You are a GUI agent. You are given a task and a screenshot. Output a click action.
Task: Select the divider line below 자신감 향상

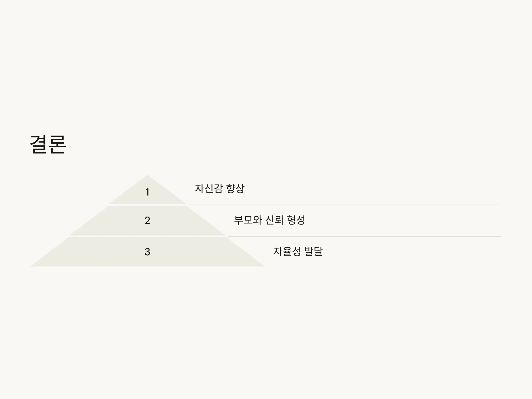click(345, 205)
